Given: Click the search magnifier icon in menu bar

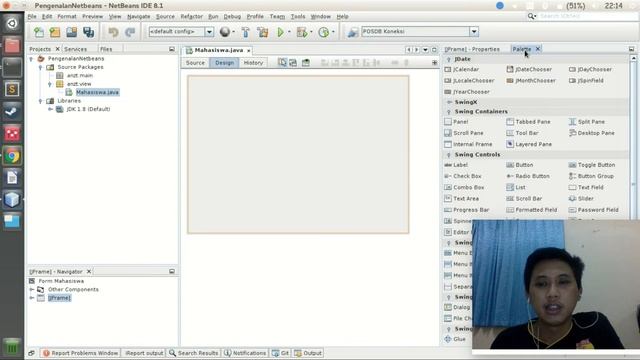Looking at the screenshot, I should (531, 16).
